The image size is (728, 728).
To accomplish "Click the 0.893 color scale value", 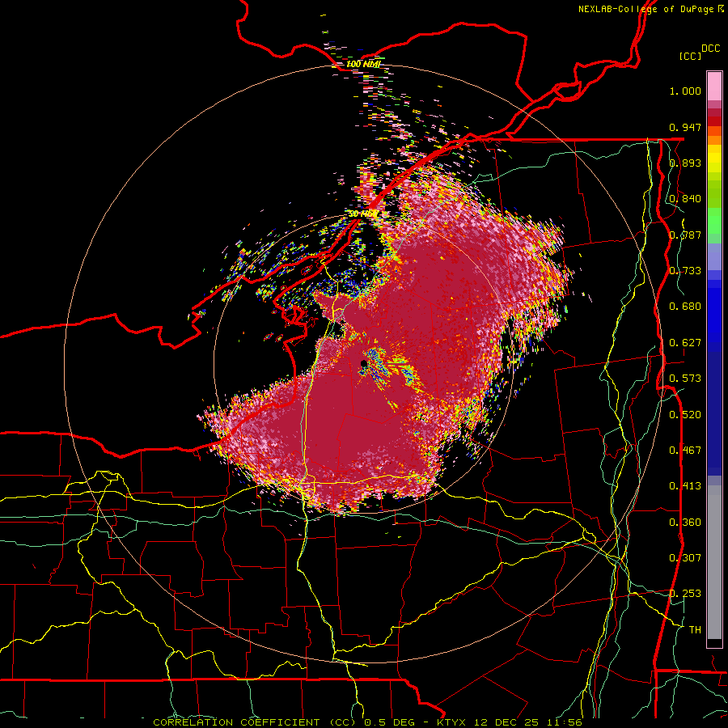I will click(685, 163).
